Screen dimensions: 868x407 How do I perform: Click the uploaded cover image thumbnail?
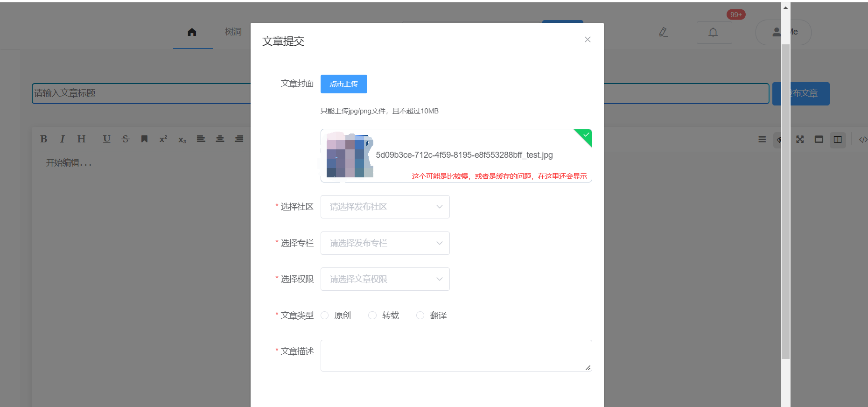point(350,155)
